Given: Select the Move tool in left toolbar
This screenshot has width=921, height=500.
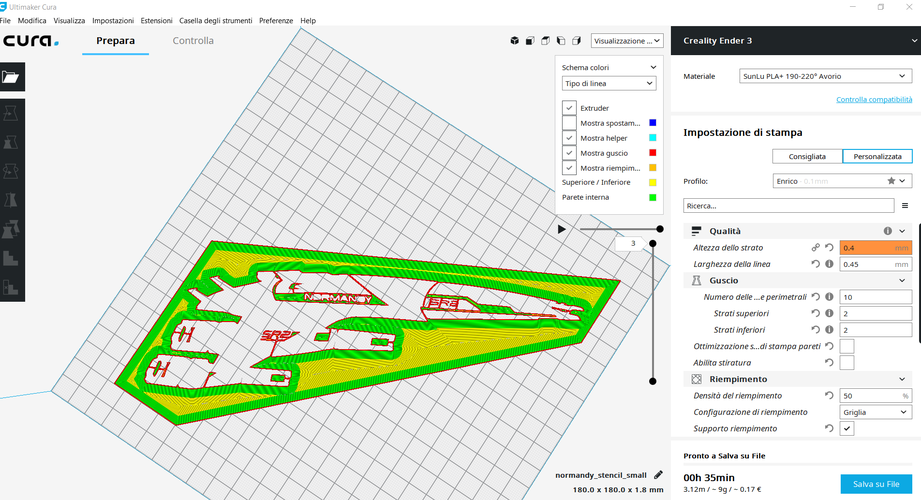Looking at the screenshot, I should point(11,113).
